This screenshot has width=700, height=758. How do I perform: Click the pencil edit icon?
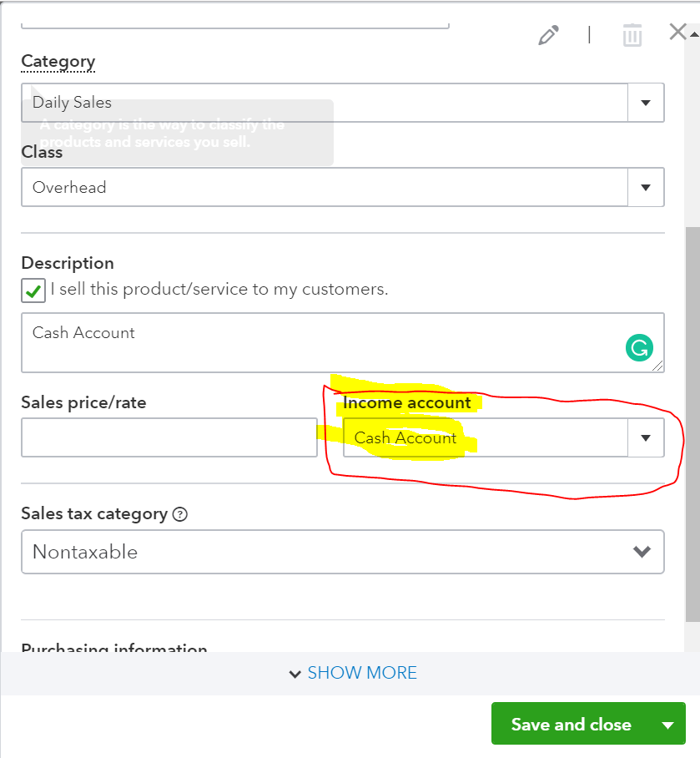click(548, 35)
